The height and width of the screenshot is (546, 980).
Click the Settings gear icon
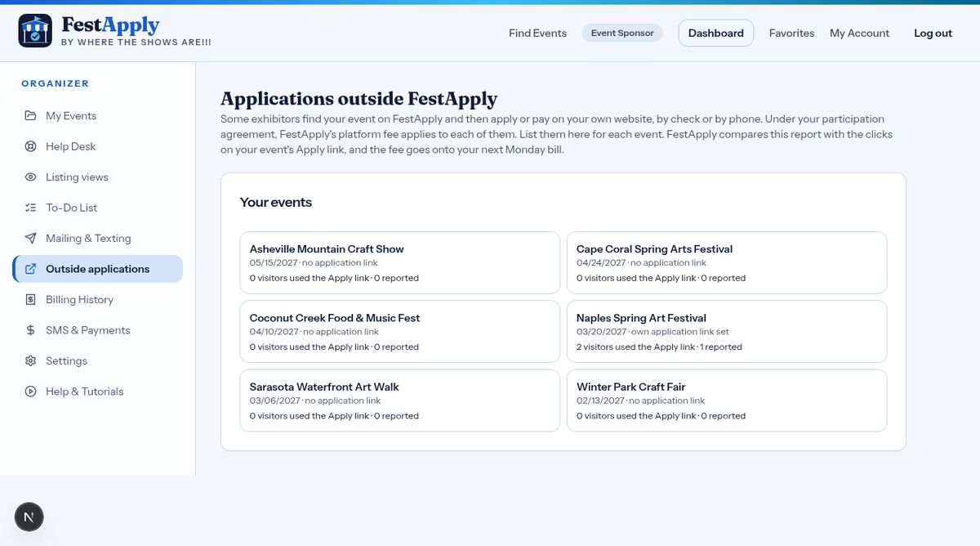tap(30, 360)
